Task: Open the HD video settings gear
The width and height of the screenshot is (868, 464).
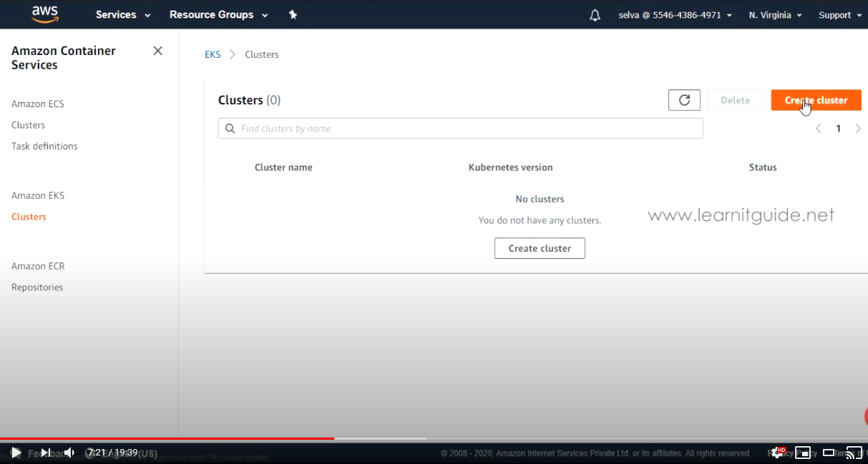Action: (778, 453)
